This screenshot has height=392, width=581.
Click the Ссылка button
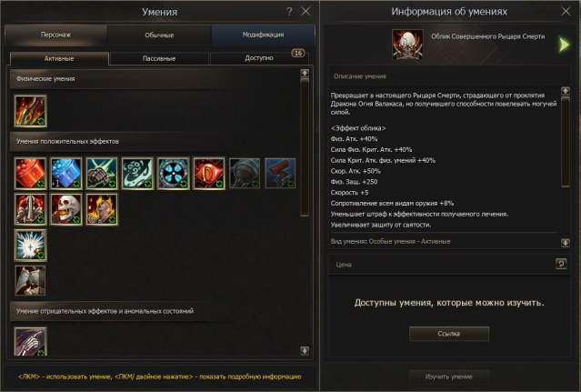[449, 334]
